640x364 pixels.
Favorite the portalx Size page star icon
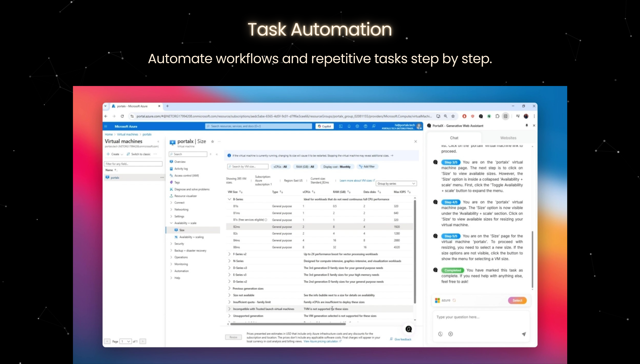[x=212, y=141]
